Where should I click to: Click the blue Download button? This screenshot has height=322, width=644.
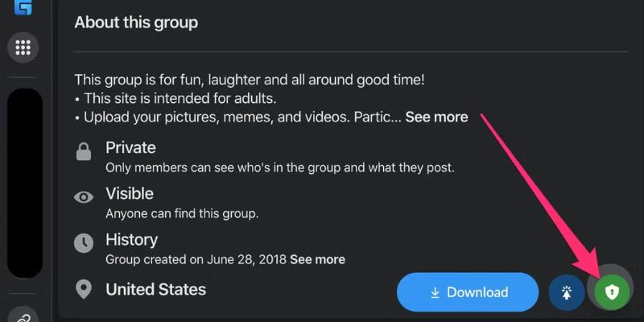(x=468, y=292)
